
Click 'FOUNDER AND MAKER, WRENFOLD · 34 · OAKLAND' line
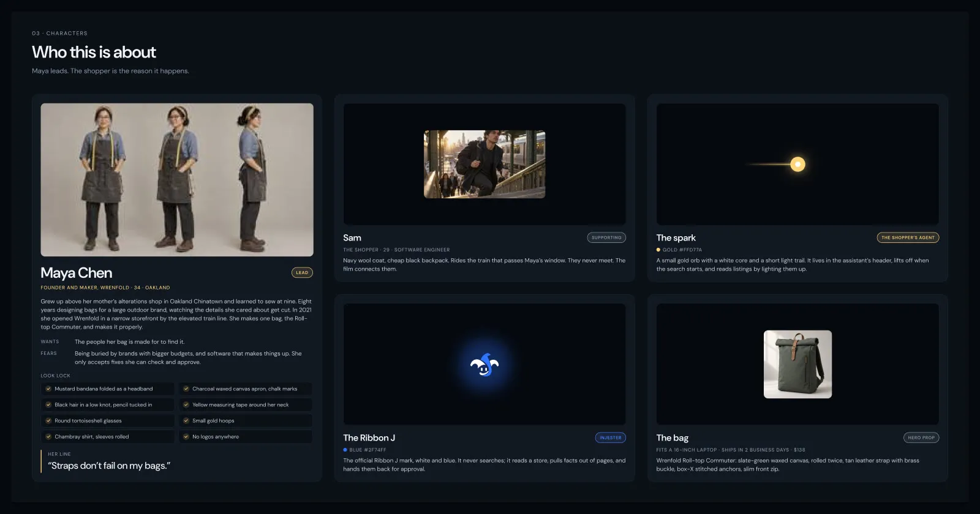coord(105,288)
